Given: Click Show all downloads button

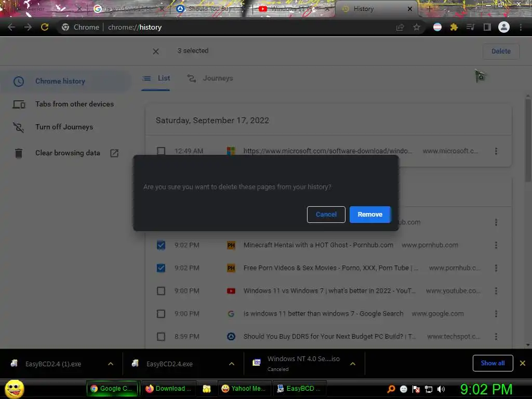Looking at the screenshot, I should tap(493, 363).
